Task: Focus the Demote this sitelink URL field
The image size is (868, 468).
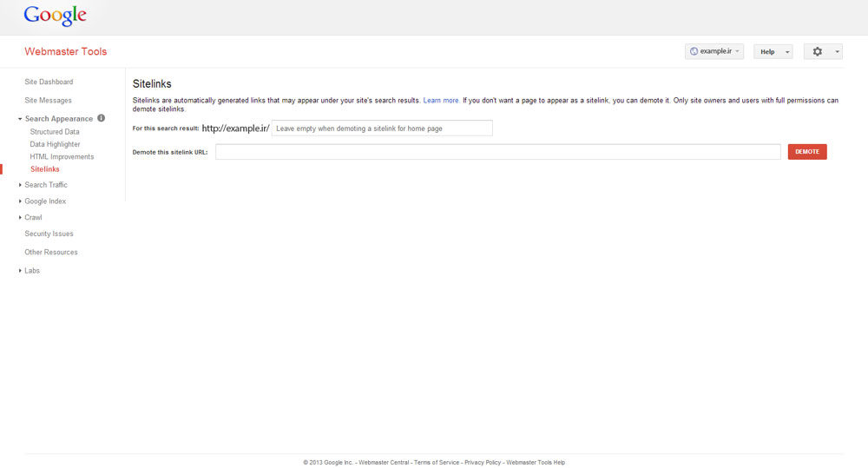Action: tap(497, 152)
